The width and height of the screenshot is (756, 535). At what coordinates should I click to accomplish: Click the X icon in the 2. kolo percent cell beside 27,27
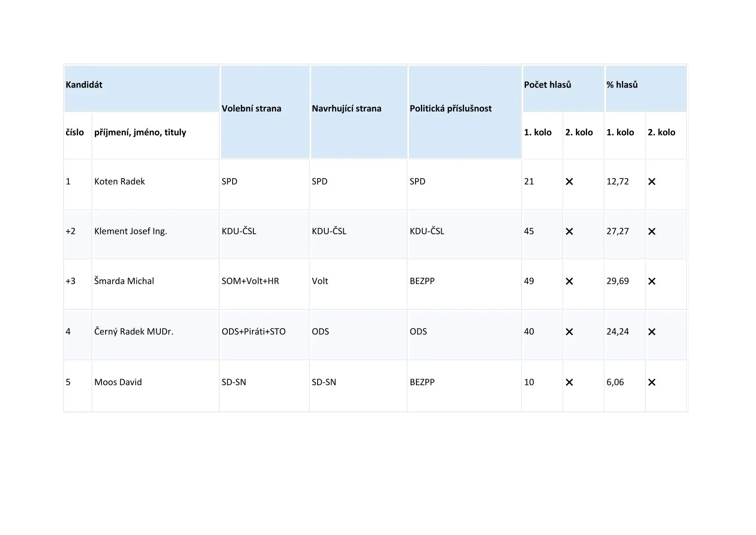click(x=652, y=232)
